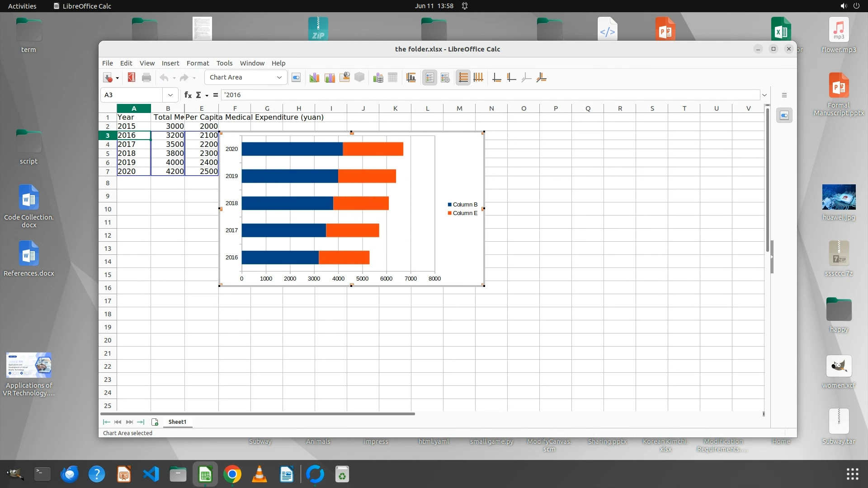
Task: Open the Function Wizard fx icon
Action: (188, 95)
